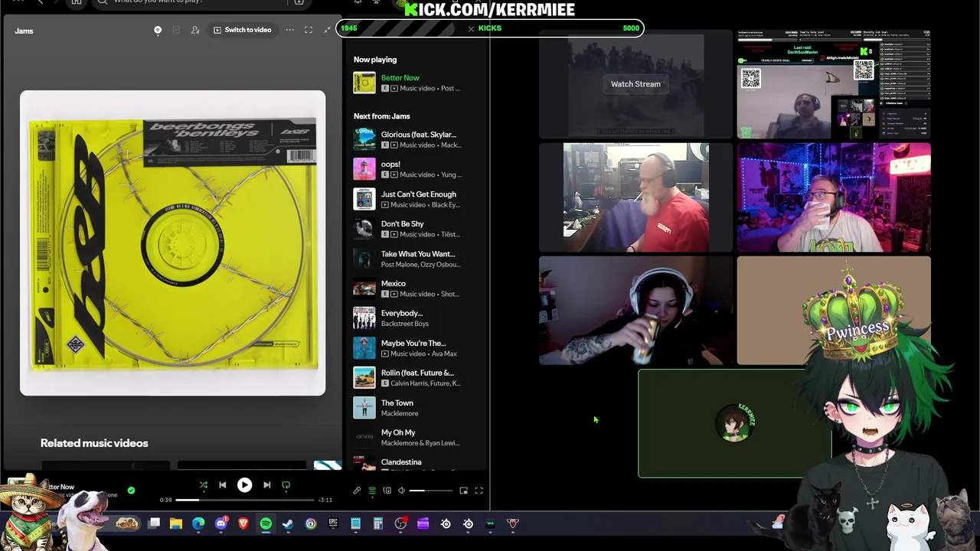Open Brave browser from the taskbar
The image size is (980, 551).
click(x=243, y=523)
